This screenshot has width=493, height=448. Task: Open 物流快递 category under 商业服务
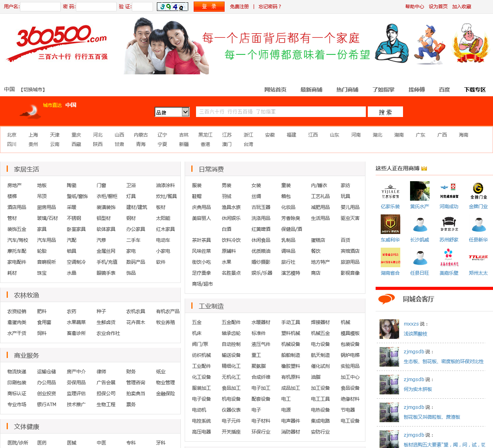click(x=17, y=372)
